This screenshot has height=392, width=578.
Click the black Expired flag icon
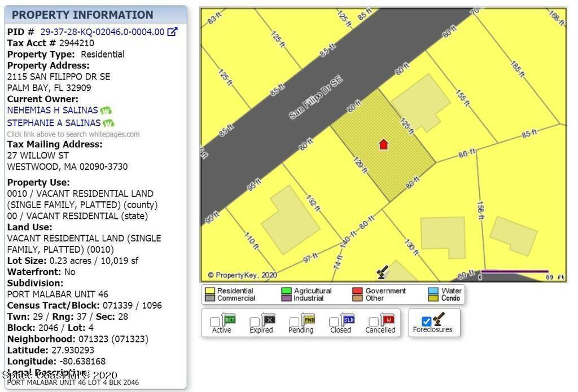[x=269, y=320]
